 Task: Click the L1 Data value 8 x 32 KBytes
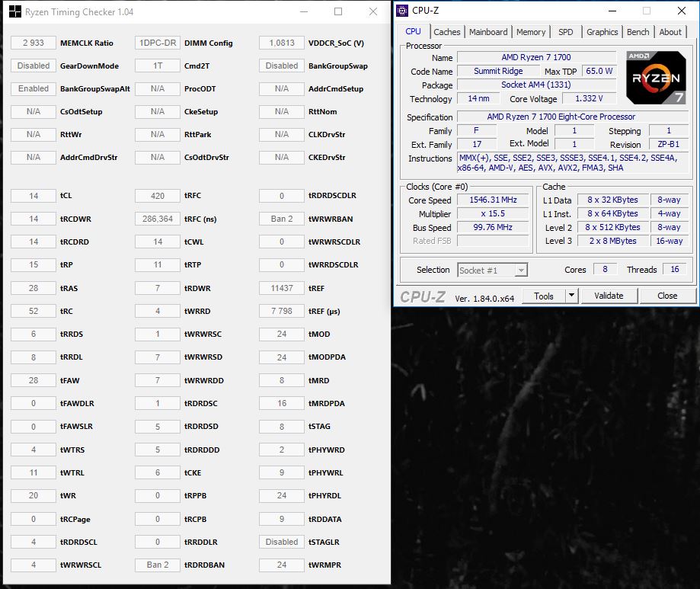tap(612, 200)
